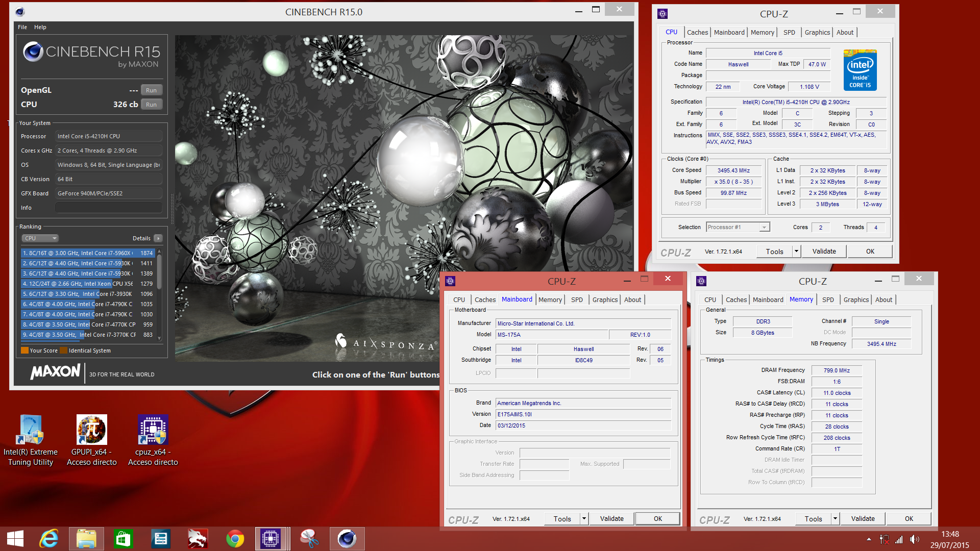Click the ranking list vertical scrollbar
Image resolution: width=980 pixels, height=551 pixels.
point(159,295)
